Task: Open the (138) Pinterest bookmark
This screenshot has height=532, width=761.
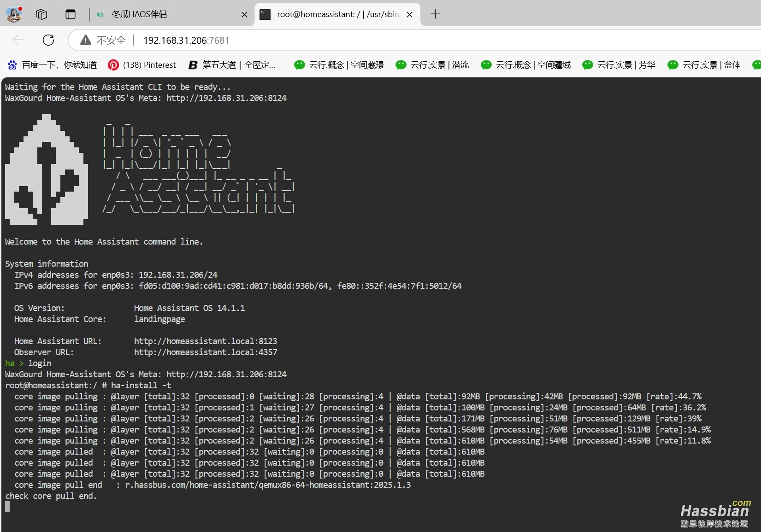Action: point(142,65)
